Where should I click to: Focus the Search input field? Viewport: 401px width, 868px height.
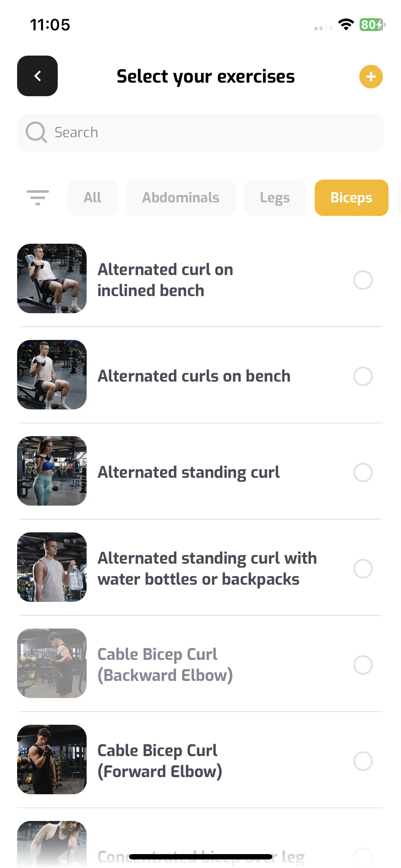(200, 133)
